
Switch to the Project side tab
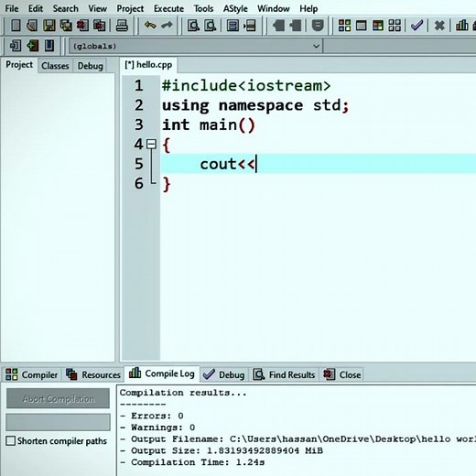pyautogui.click(x=19, y=65)
